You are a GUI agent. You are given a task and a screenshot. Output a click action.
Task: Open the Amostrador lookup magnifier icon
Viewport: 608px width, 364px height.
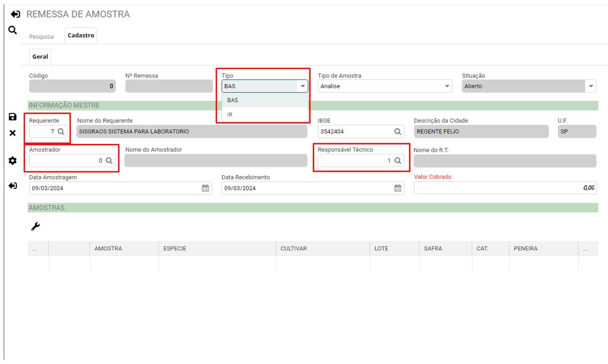(x=110, y=161)
